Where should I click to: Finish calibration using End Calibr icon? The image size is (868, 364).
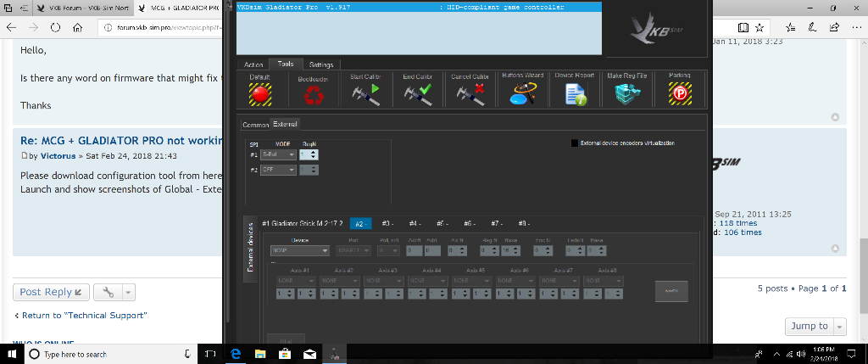click(x=418, y=95)
